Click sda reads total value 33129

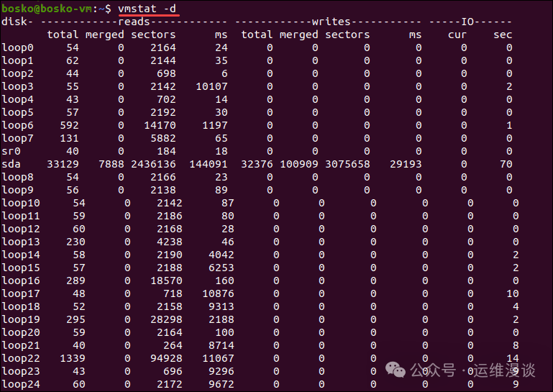[63, 165]
